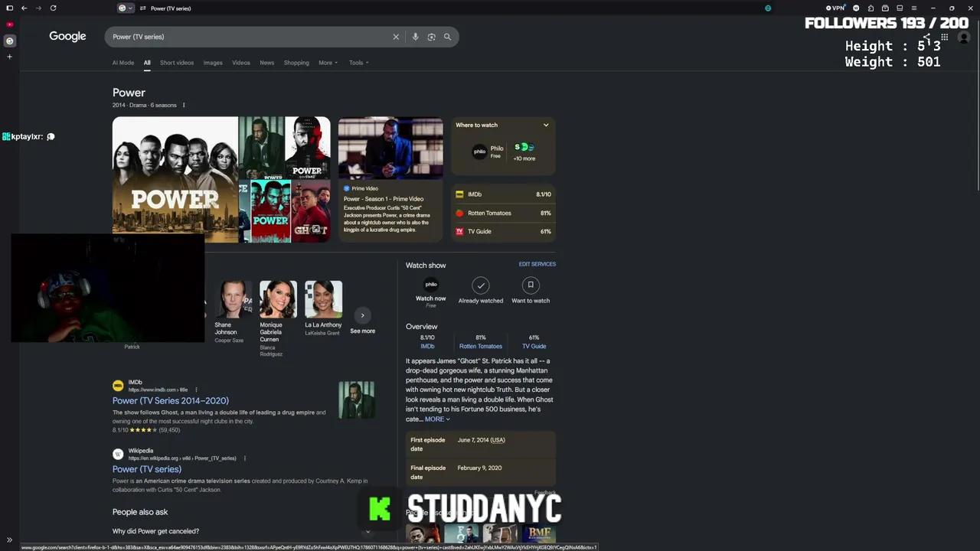
Task: Open the Google account avatar
Action: (x=964, y=37)
